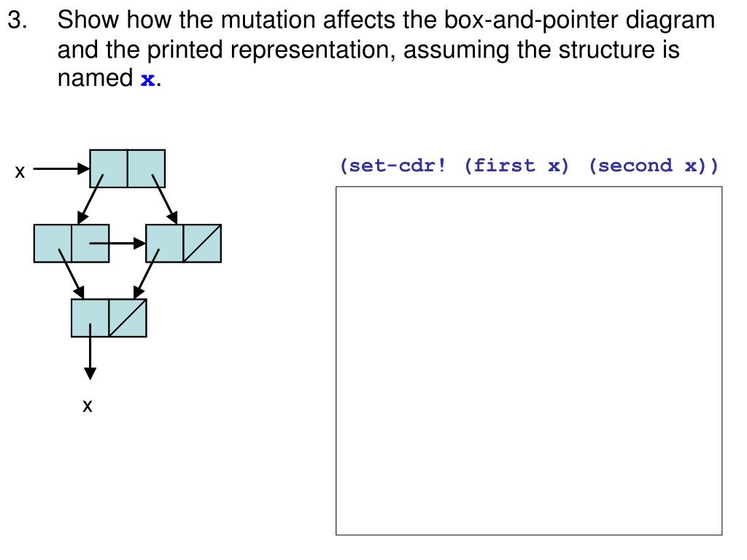Click the word "box-and-pointer" in the heading
Screen dimensions: 747x560
531,20
